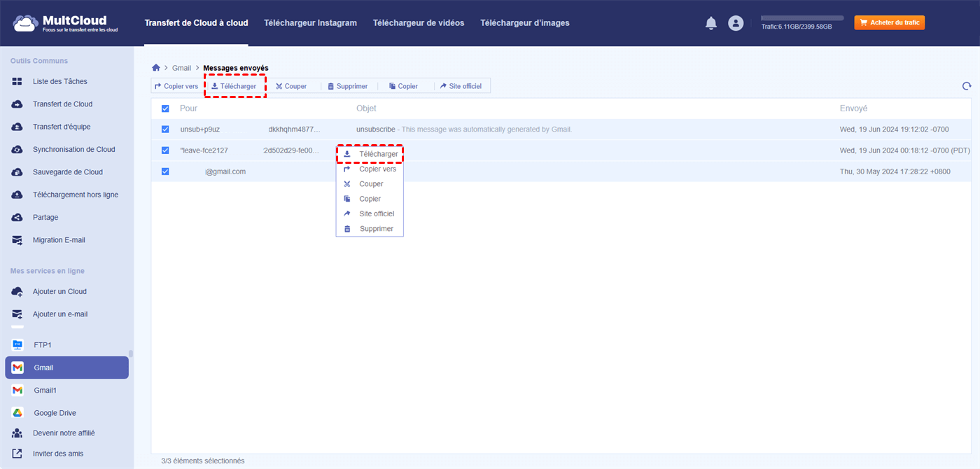The image size is (980, 469).
Task: Click Messages envoyés breadcrumb
Action: [x=236, y=68]
